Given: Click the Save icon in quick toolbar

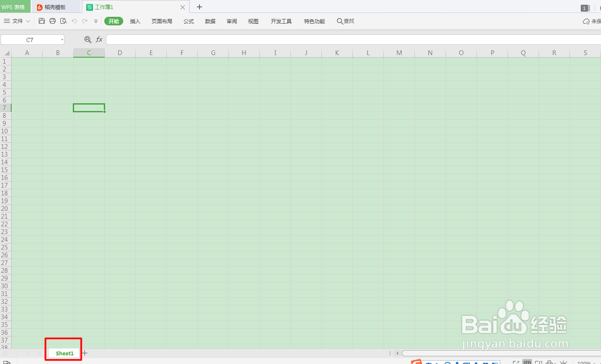Looking at the screenshot, I should click(42, 21).
